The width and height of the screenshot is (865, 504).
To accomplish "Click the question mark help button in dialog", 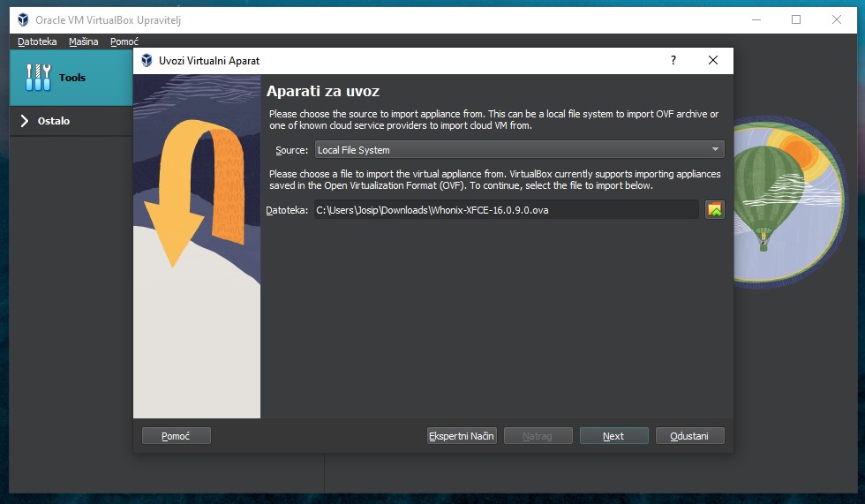I will pos(673,61).
